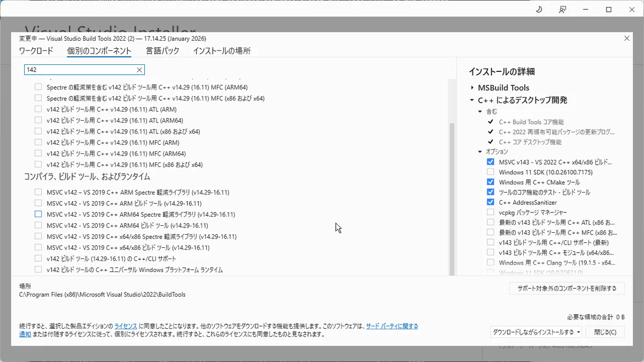Collapse C++ によるデスクトップ開発 section
The width and height of the screenshot is (644, 362).
click(472, 100)
